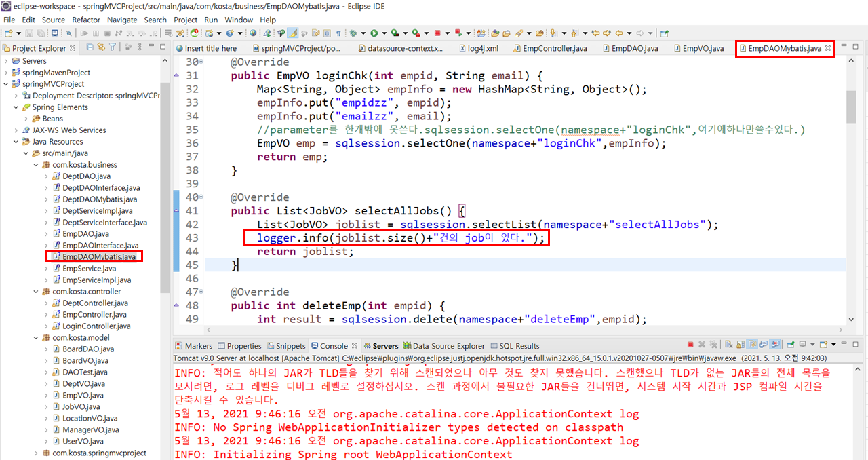868x460 pixels.
Task: Click Link with Editor icon in Project Explorer
Action: click(100, 47)
